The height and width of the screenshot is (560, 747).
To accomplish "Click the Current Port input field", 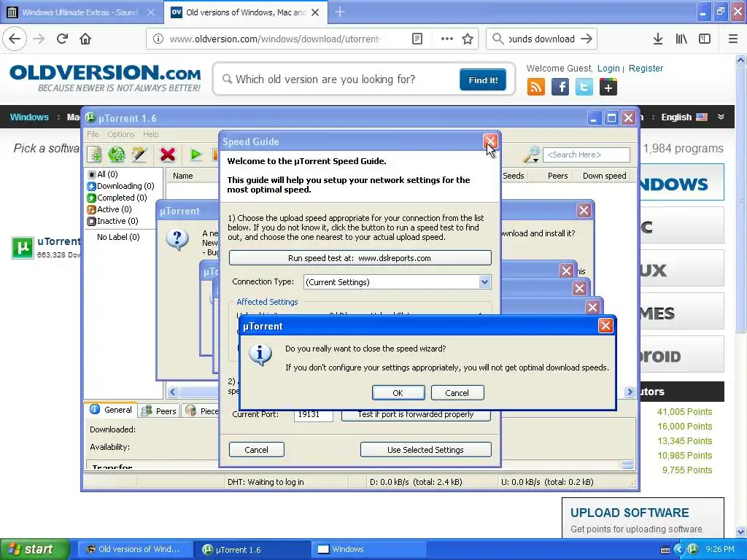I will pos(313,415).
